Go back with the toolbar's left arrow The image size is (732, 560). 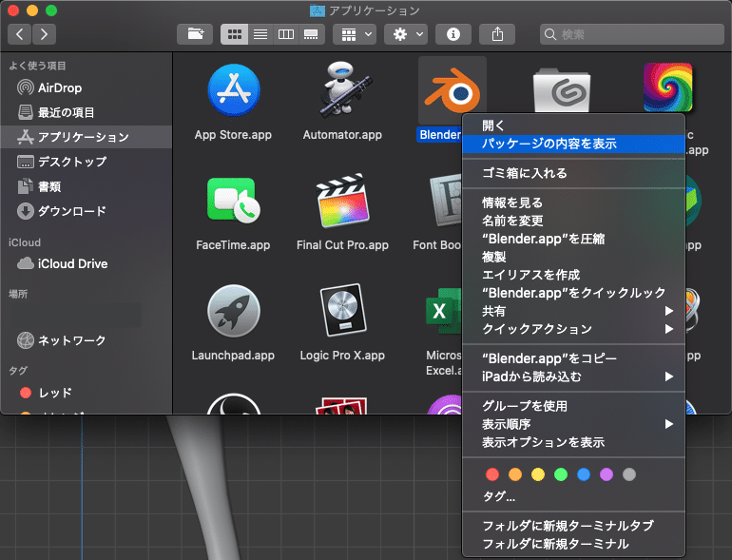click(20, 34)
